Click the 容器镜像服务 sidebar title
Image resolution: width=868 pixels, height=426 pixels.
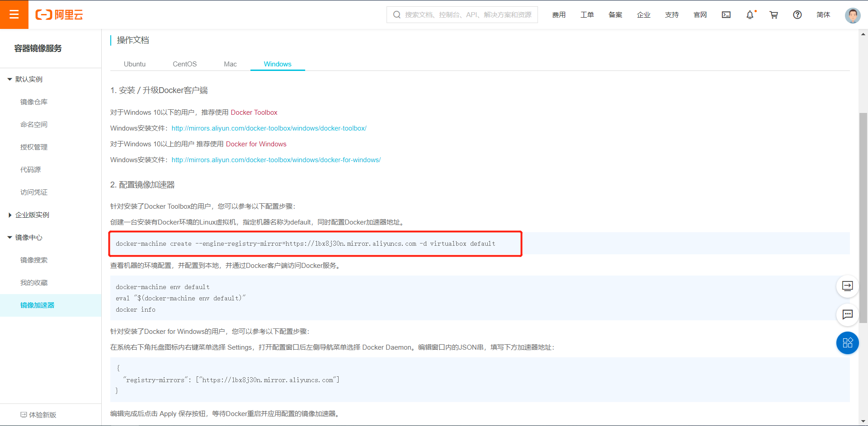click(38, 48)
